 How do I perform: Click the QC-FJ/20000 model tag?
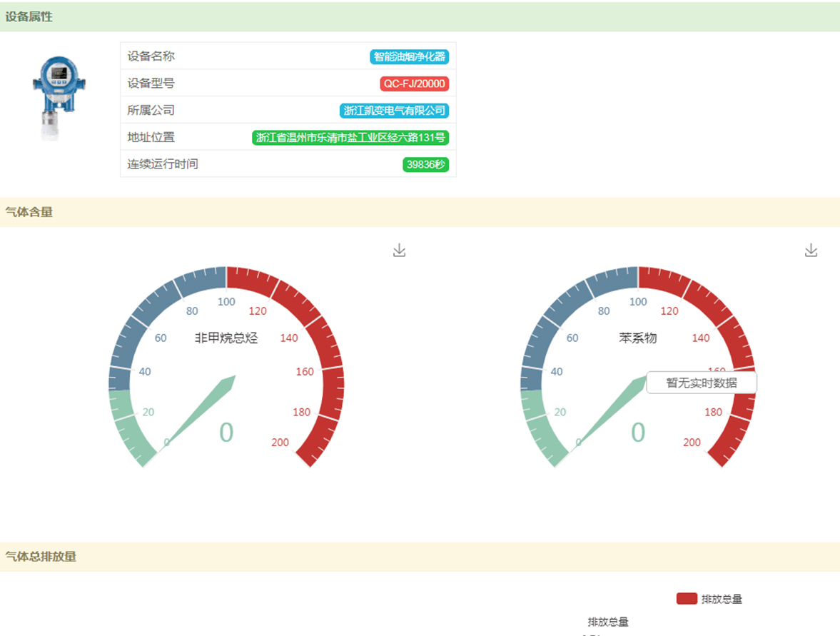tap(414, 84)
